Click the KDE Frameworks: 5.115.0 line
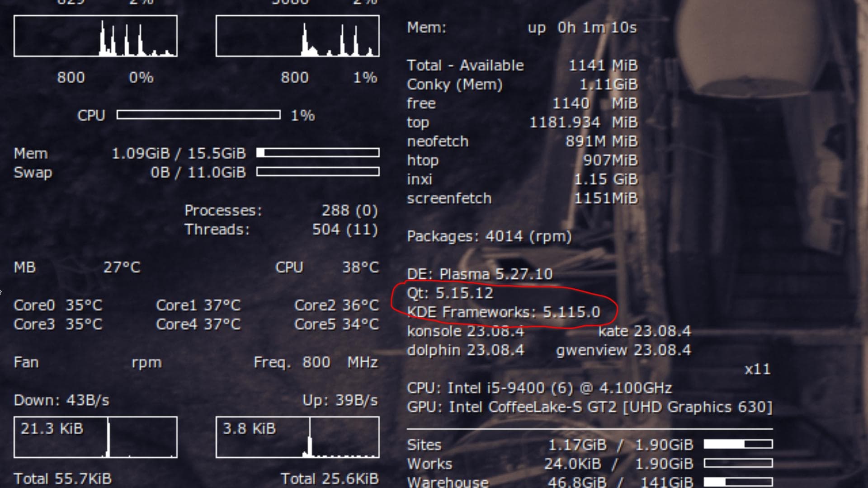Screen dimensions: 868x488 pyautogui.click(x=504, y=312)
